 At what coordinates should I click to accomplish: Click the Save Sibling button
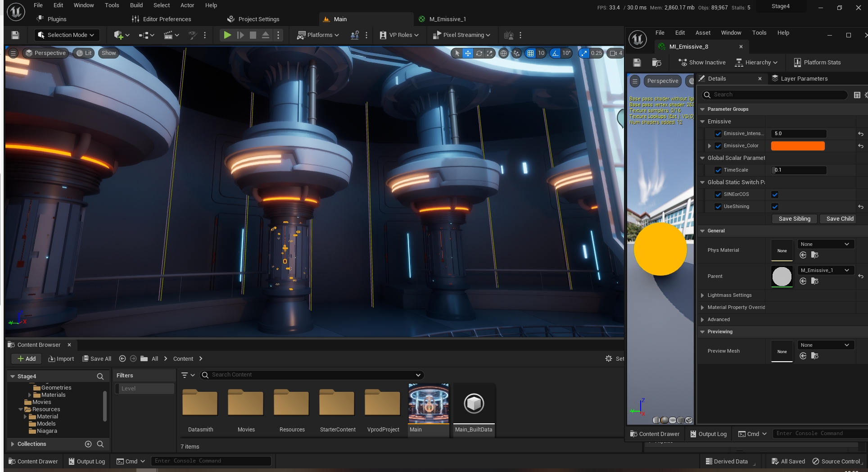(794, 219)
